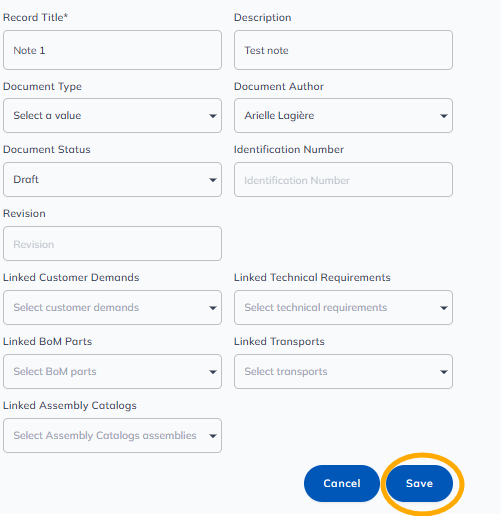Screen dimensions: 501x516
Task: Focus the Record Title field containing Note 1
Action: tap(112, 50)
